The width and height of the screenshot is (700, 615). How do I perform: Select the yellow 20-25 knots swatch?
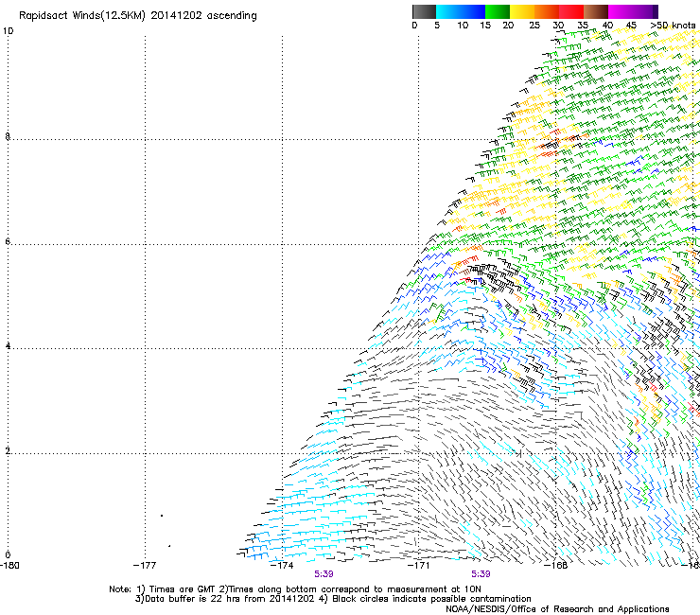click(x=522, y=11)
